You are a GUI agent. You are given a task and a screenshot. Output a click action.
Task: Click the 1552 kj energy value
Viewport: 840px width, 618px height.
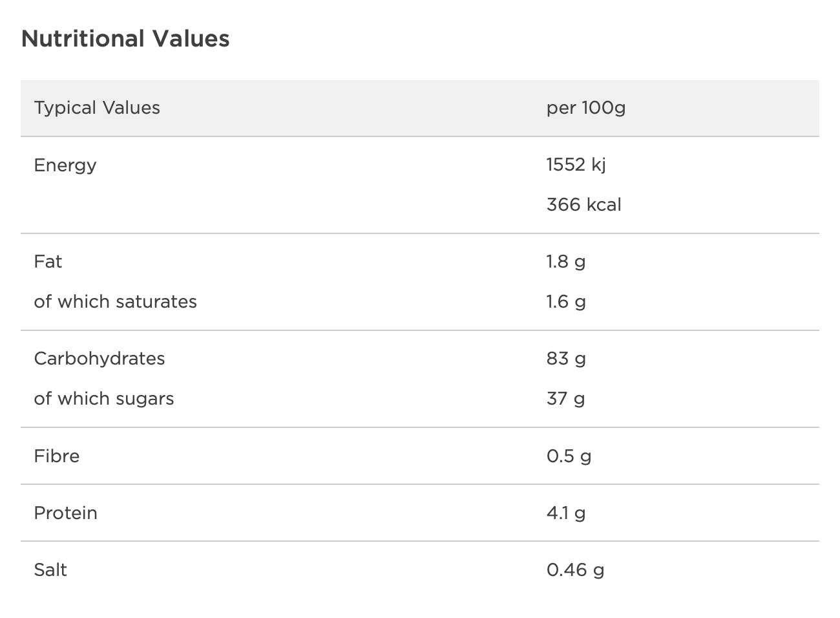(x=576, y=165)
